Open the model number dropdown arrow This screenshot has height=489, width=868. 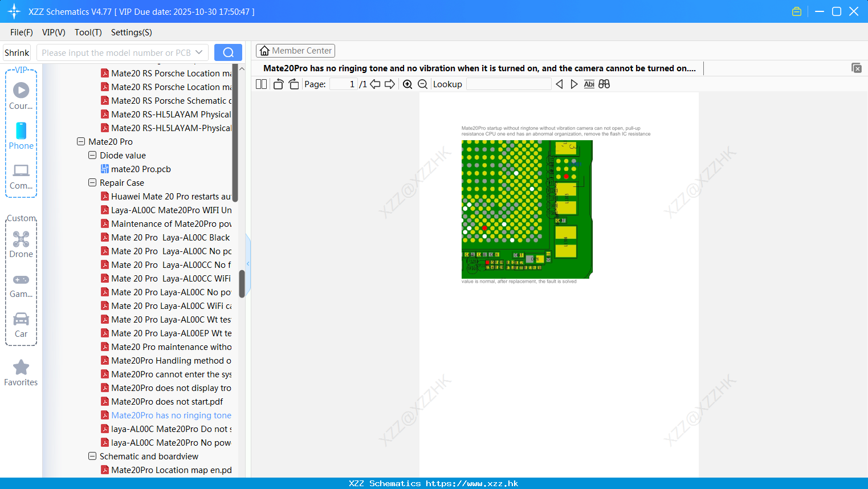tap(199, 52)
